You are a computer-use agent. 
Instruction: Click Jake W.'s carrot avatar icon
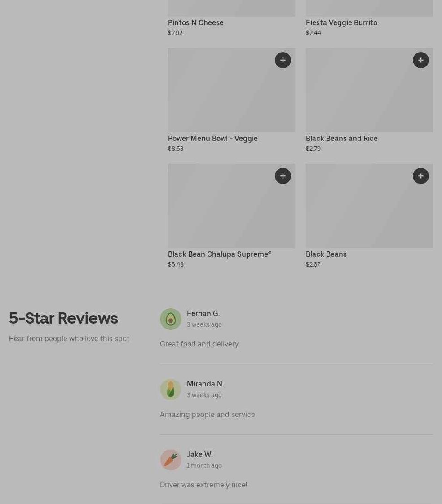coord(171,460)
